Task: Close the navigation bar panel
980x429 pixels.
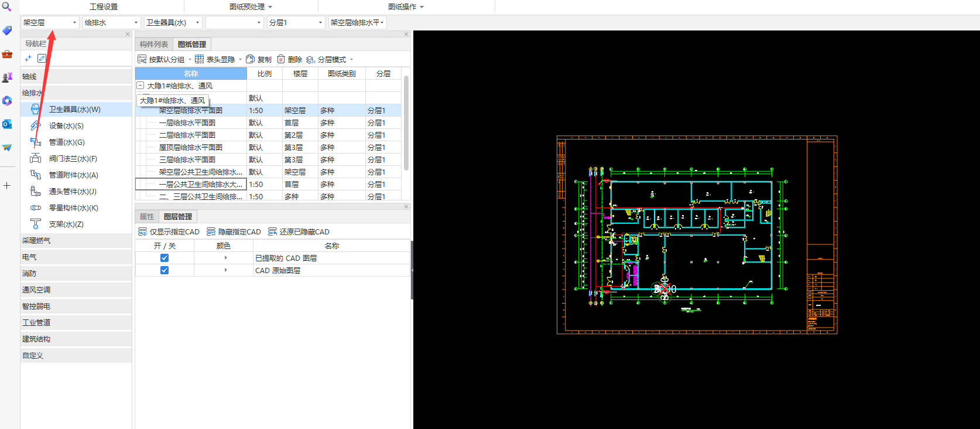Action: tap(128, 34)
